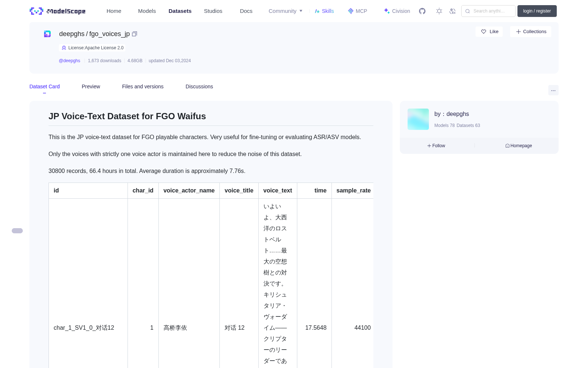Click the JP Voice-Text Dataset heading

[127, 116]
